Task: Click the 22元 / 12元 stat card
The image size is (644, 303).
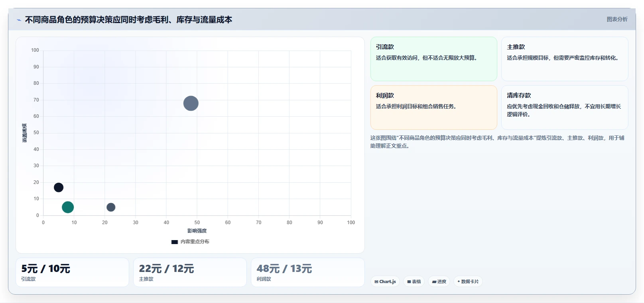Action: pos(190,272)
